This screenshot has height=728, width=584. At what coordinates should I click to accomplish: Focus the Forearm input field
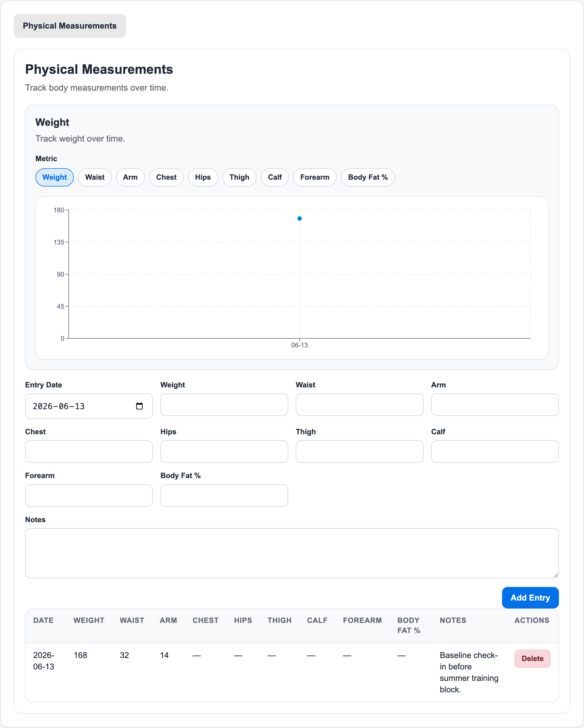pyautogui.click(x=89, y=495)
